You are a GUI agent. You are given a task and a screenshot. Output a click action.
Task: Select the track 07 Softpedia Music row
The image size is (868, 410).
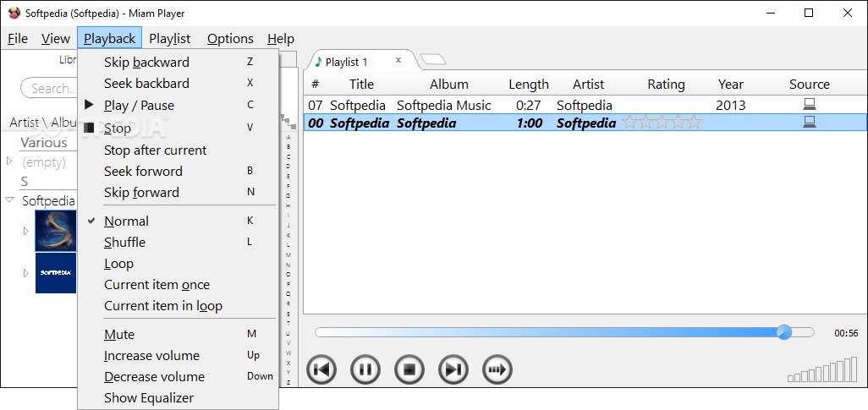coord(585,105)
